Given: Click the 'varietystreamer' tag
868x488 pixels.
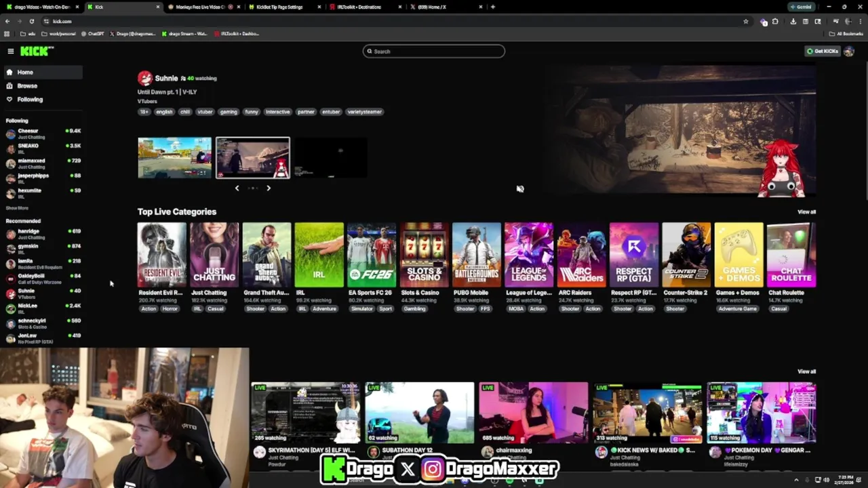Looking at the screenshot, I should 365,112.
